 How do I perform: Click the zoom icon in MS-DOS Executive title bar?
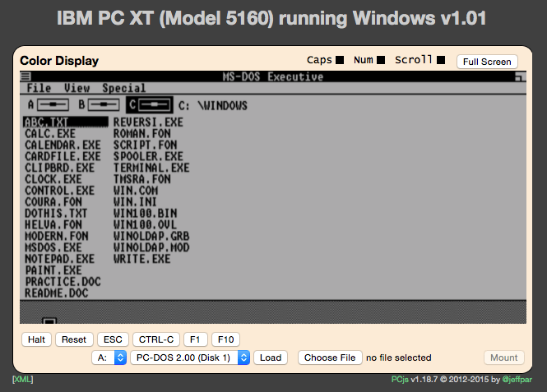click(520, 76)
